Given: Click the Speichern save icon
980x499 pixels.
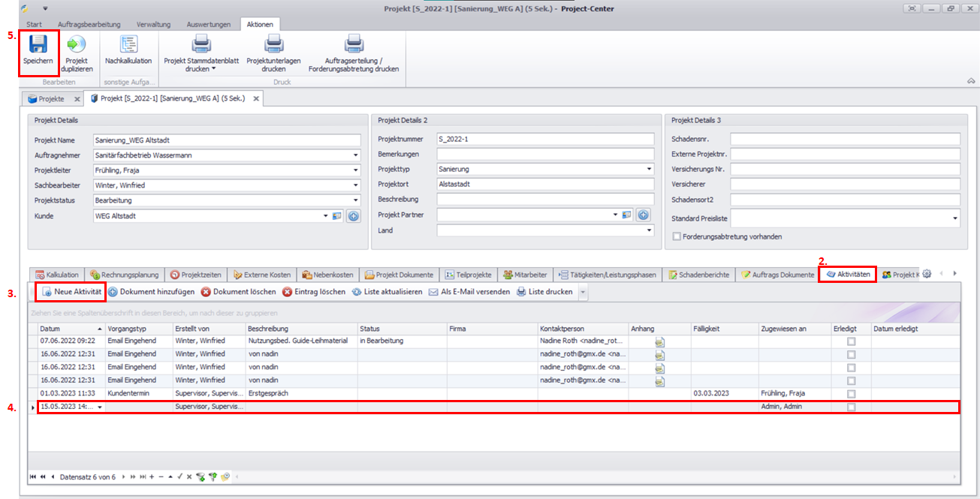Looking at the screenshot, I should click(38, 44).
